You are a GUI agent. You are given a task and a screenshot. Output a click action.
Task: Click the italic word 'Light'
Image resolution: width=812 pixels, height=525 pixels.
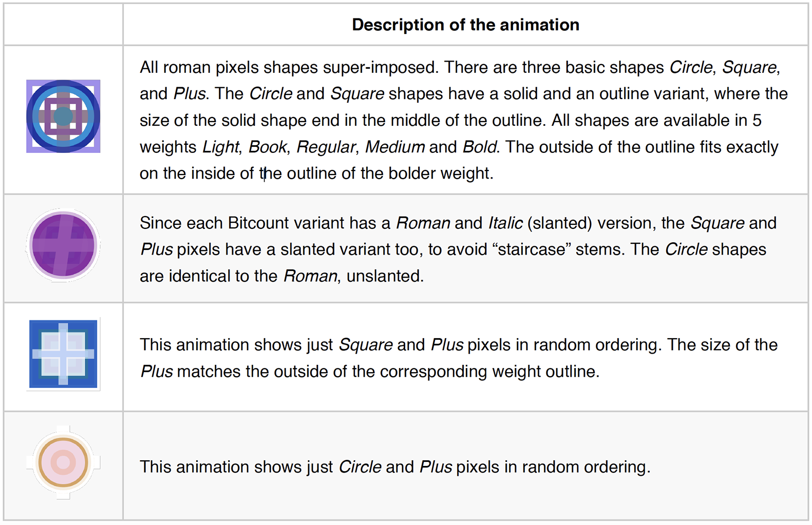click(x=220, y=147)
